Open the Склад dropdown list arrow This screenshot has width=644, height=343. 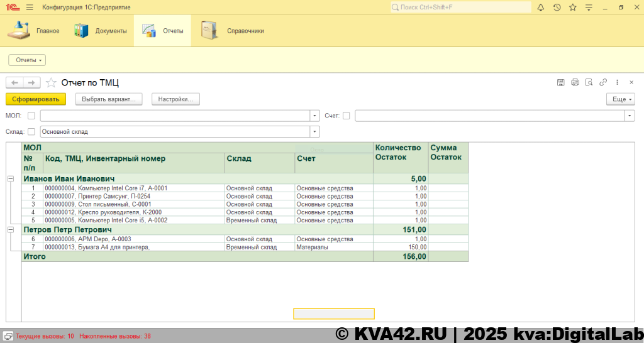(314, 132)
